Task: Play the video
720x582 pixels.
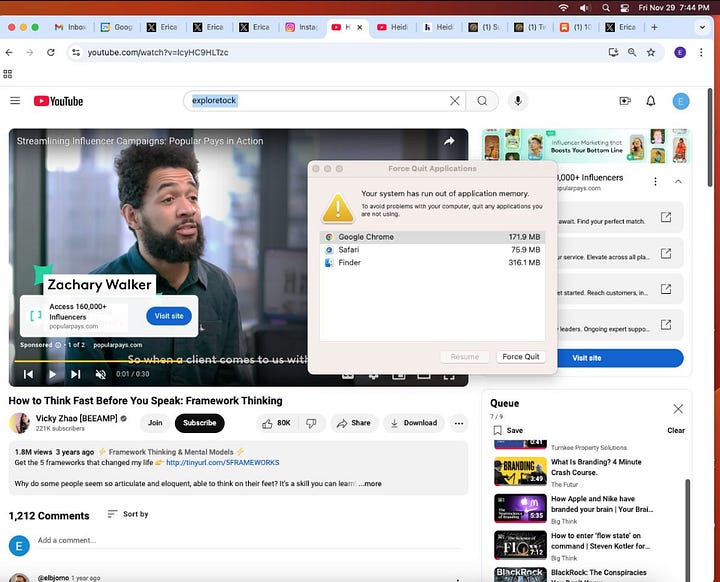Action: click(52, 374)
